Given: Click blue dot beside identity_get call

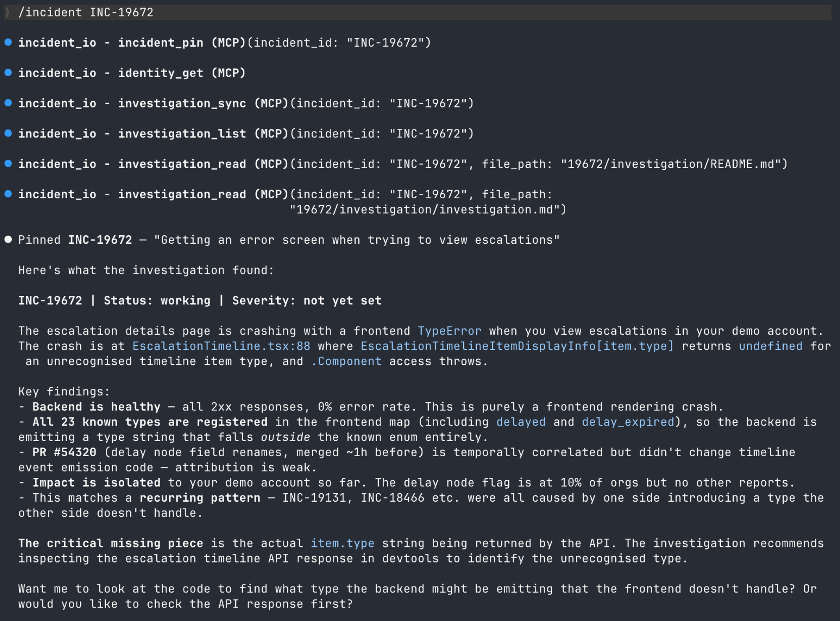Looking at the screenshot, I should [8, 73].
